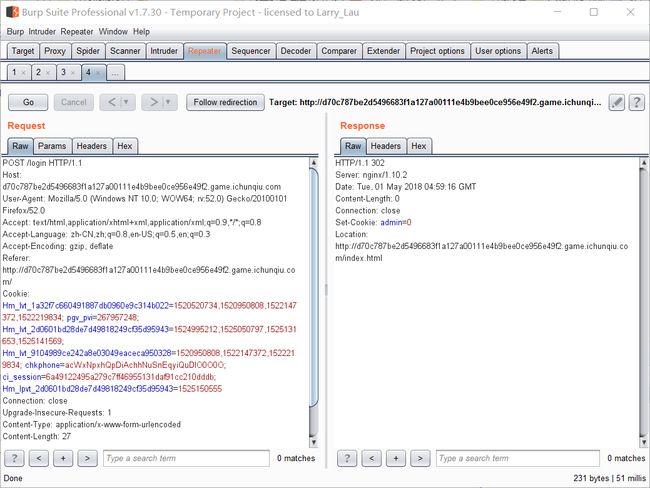Switch to the Sequencer tab
Viewport: 650px width, 488px height.
(x=251, y=51)
